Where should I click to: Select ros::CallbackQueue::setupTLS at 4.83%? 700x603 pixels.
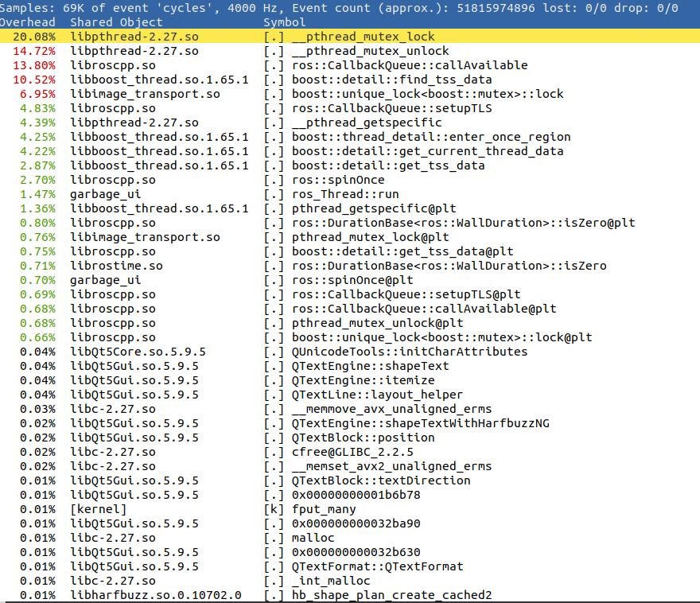tap(350, 108)
